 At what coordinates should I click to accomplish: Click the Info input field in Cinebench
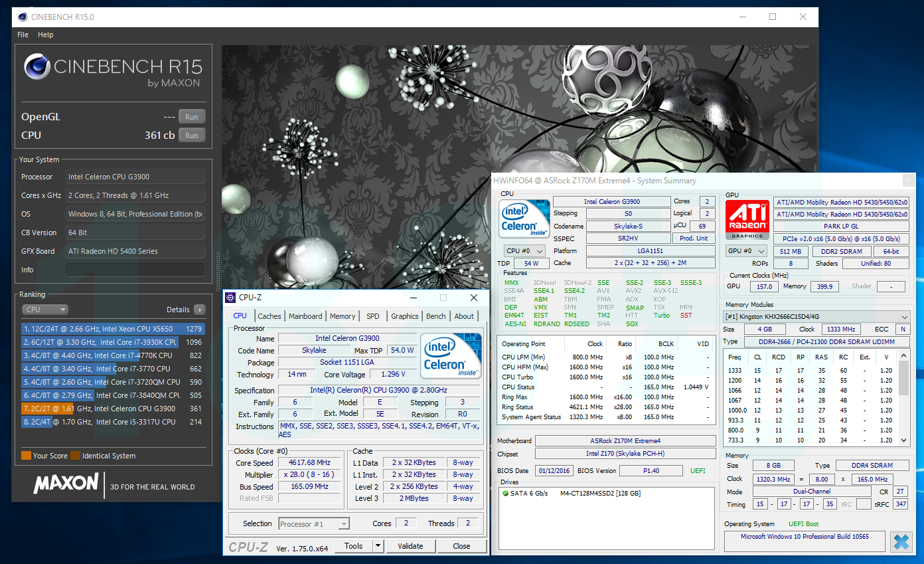[135, 270]
